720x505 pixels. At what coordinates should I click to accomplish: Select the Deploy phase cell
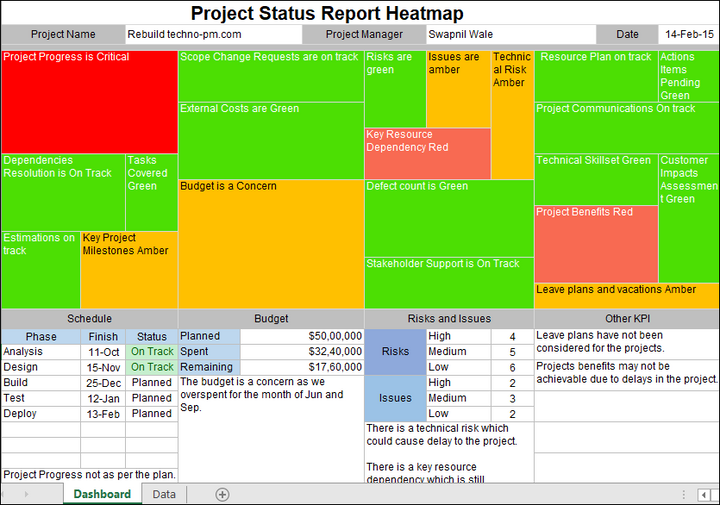coord(41,414)
